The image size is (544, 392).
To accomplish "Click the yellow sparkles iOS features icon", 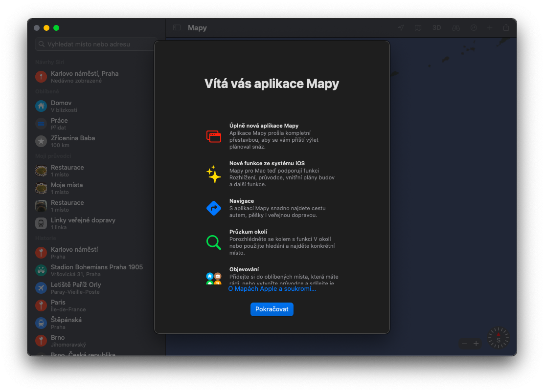I will click(x=214, y=174).
